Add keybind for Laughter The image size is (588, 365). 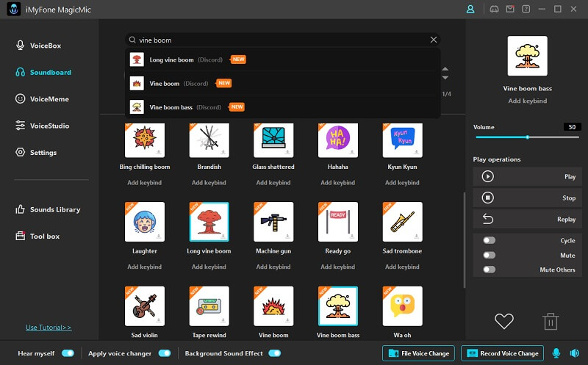pyautogui.click(x=144, y=267)
